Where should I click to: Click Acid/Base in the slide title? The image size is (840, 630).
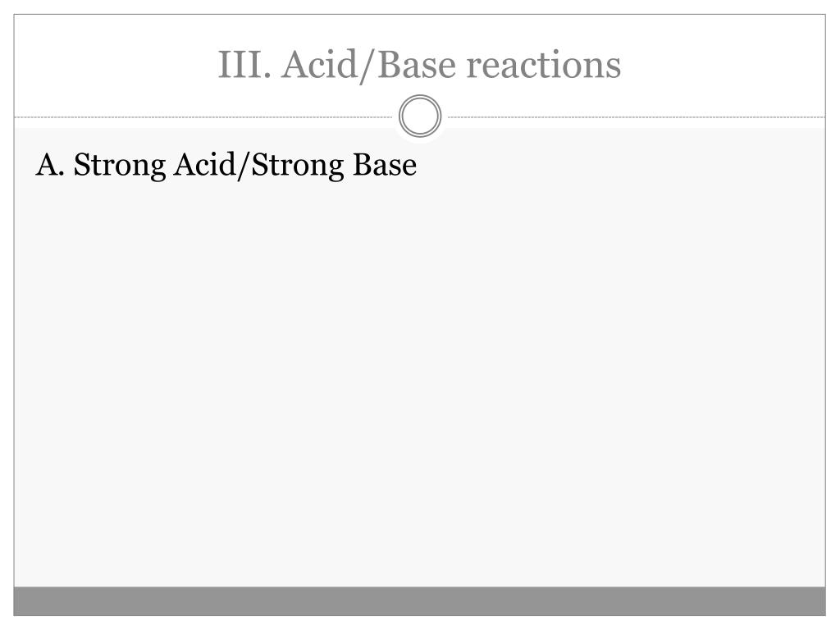click(x=369, y=66)
